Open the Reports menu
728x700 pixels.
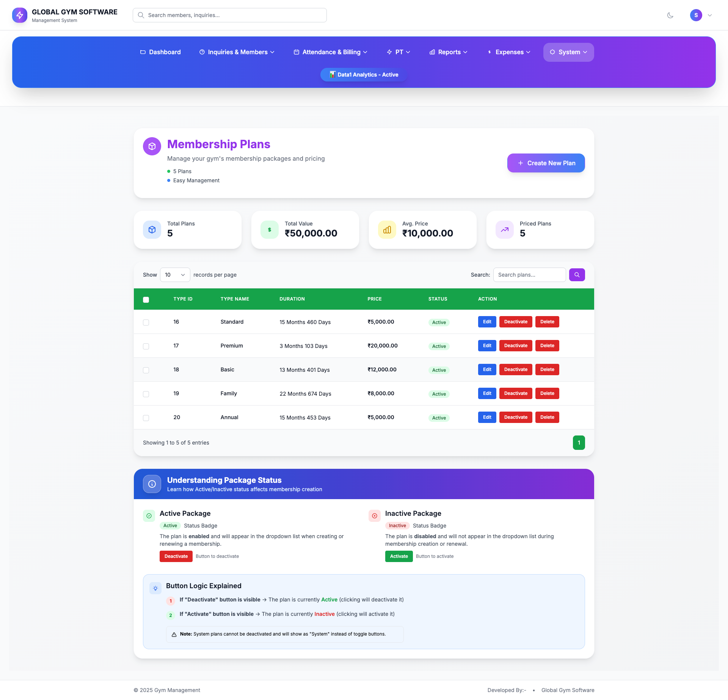coord(449,52)
